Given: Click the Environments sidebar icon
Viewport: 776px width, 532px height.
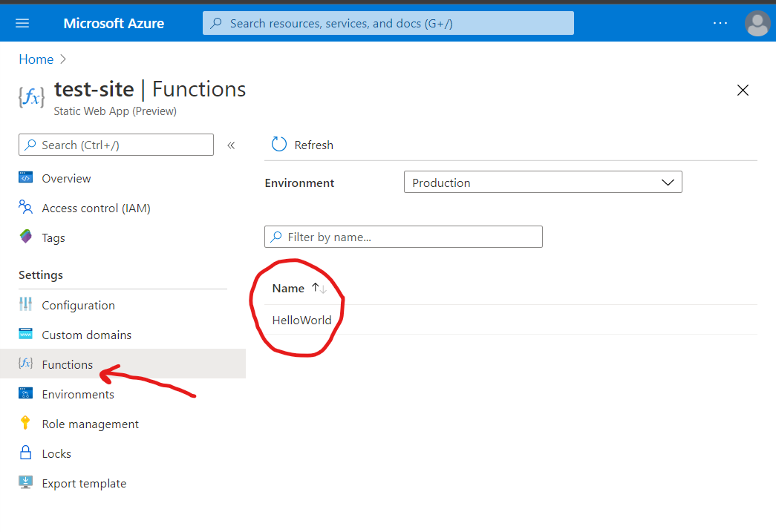Looking at the screenshot, I should [x=26, y=393].
